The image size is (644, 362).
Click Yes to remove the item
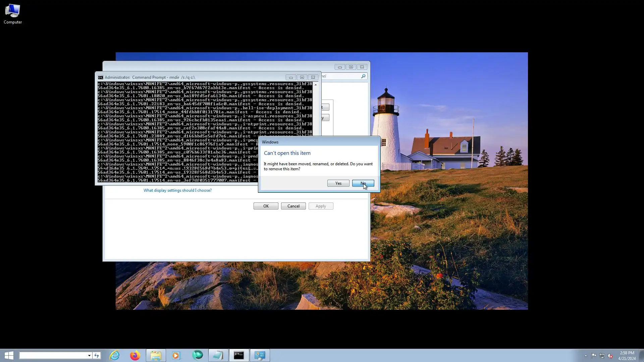[338, 183]
